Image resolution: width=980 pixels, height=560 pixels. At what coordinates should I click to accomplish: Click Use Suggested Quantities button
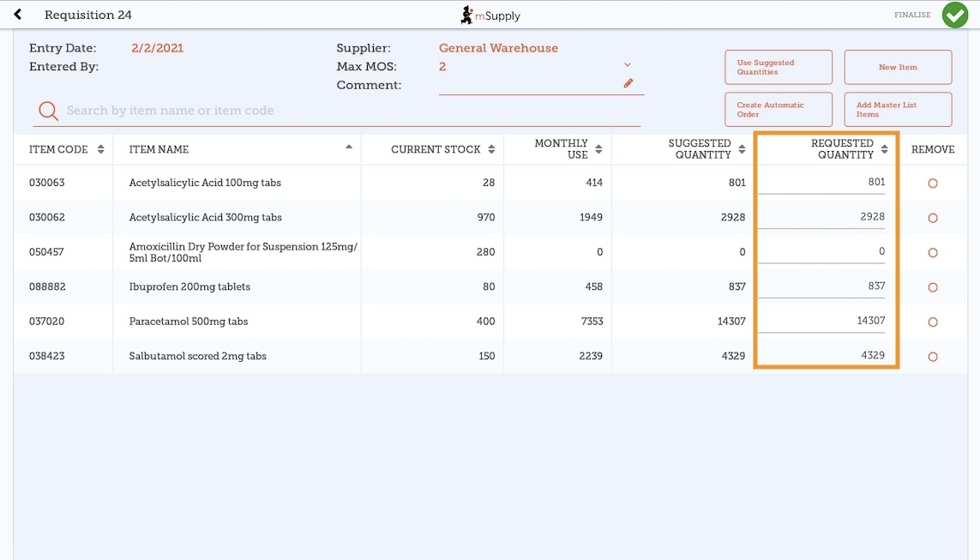778,67
